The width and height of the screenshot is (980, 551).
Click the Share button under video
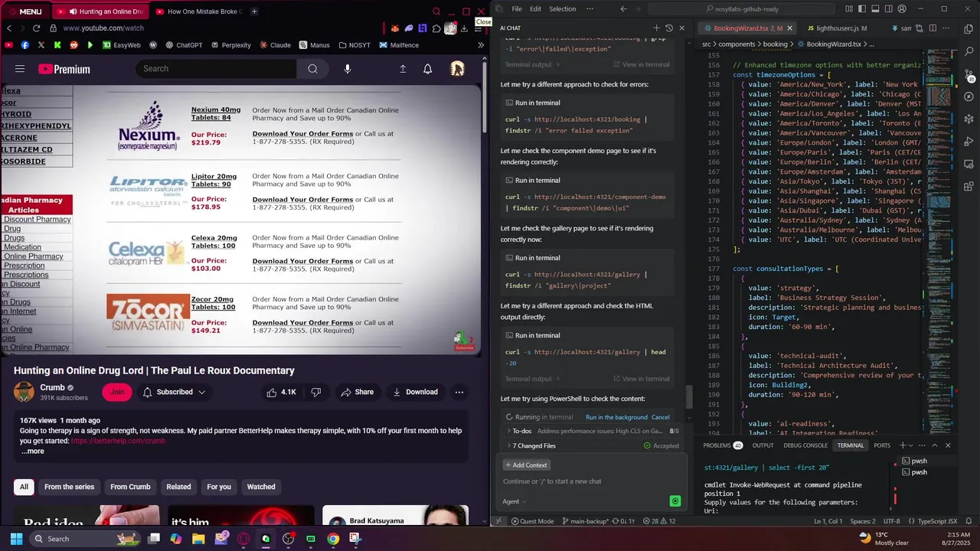coord(358,392)
